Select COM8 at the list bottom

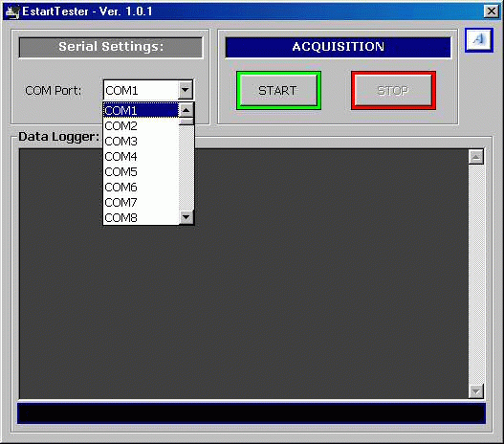142,217
